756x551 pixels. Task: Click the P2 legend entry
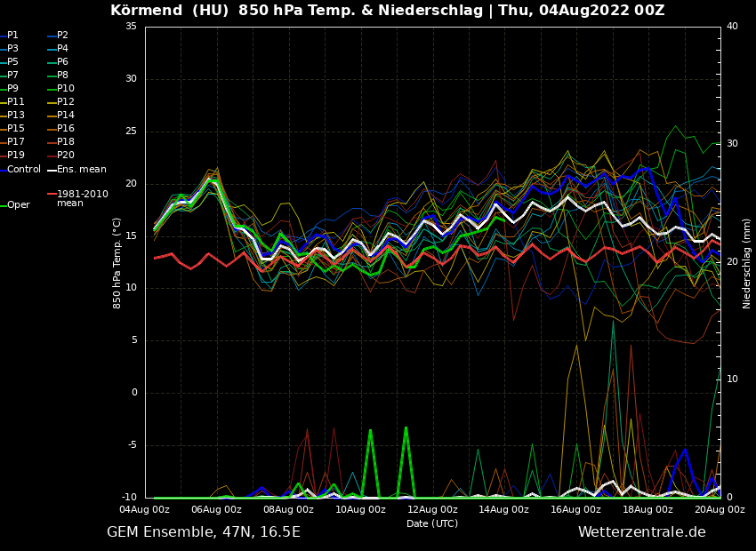pos(62,36)
